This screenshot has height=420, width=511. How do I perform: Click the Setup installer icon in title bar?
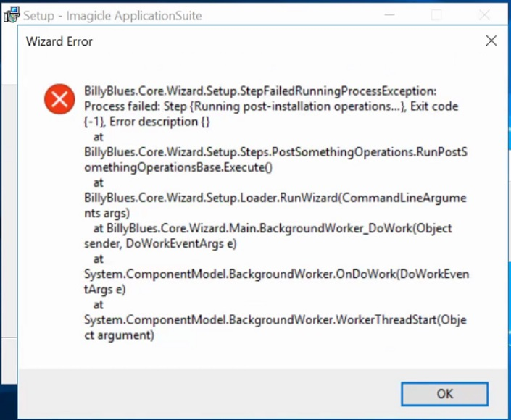11,15
